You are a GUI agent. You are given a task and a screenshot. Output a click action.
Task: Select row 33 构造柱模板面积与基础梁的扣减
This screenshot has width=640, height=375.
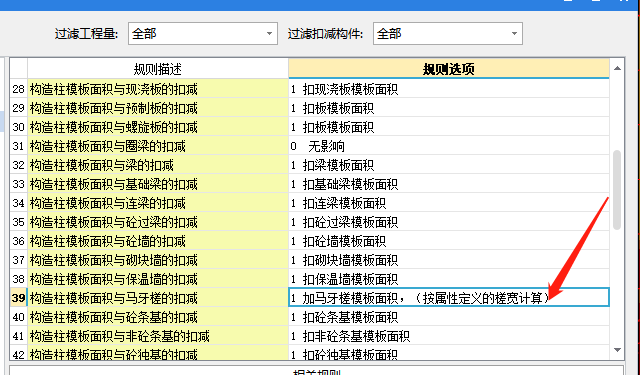tap(158, 184)
